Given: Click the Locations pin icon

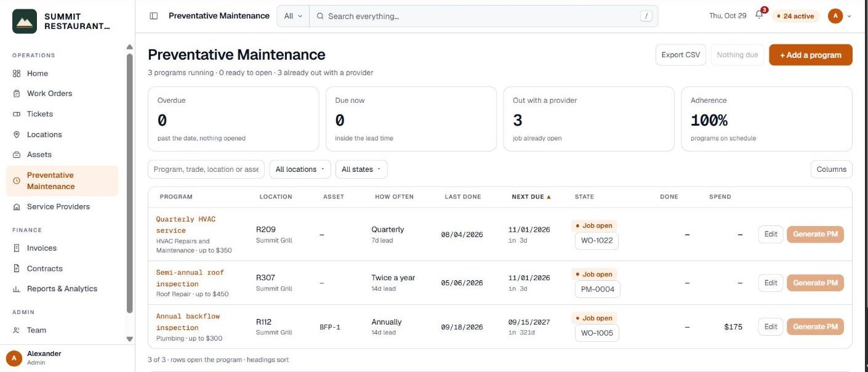Looking at the screenshot, I should point(17,134).
